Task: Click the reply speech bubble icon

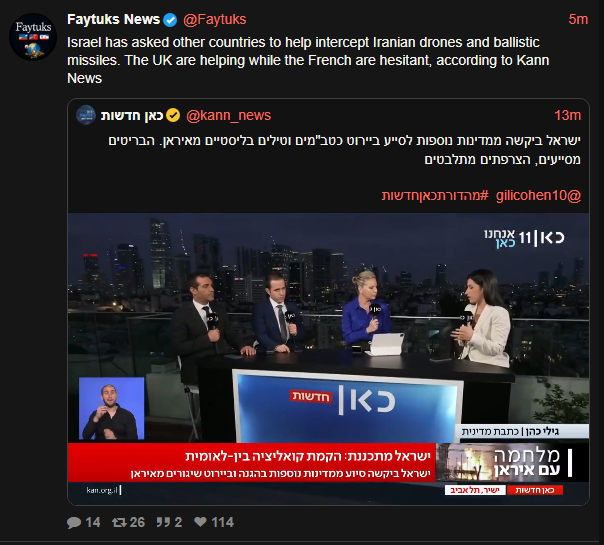Action: coord(74,522)
